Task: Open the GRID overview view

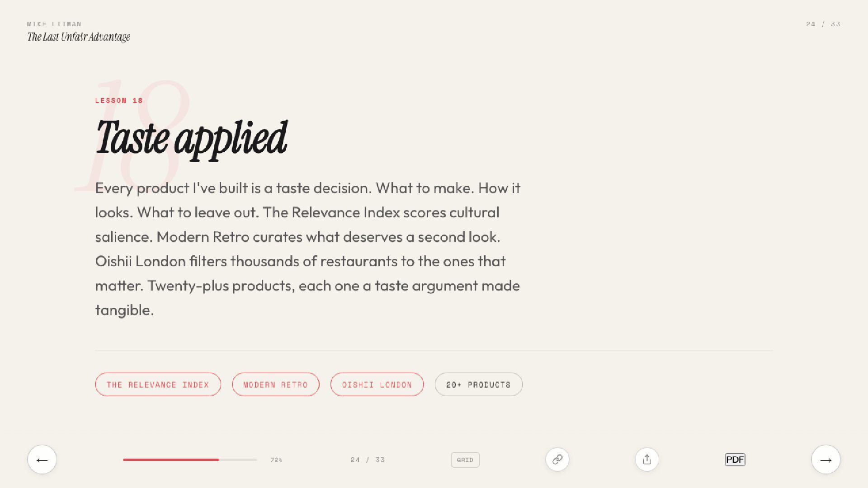Action: 465,460
